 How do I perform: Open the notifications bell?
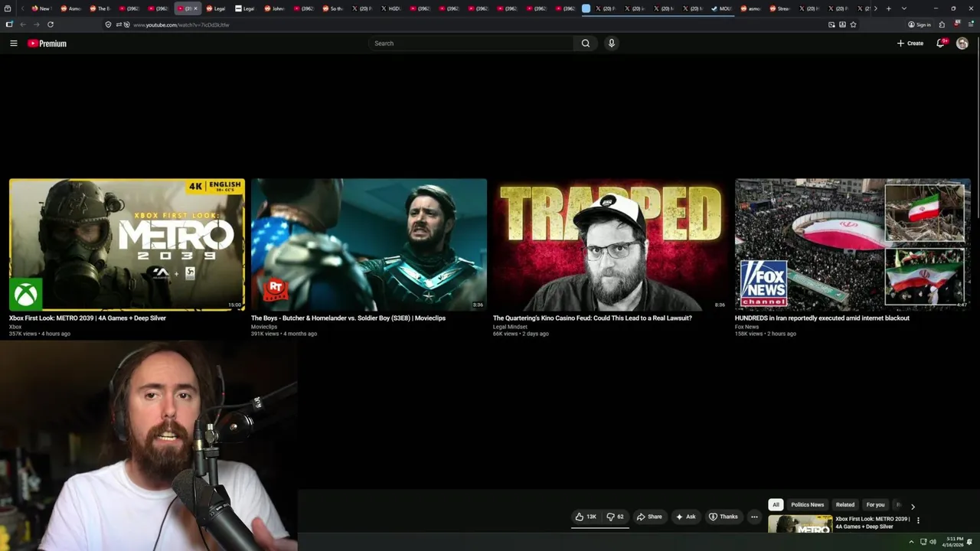(x=941, y=44)
